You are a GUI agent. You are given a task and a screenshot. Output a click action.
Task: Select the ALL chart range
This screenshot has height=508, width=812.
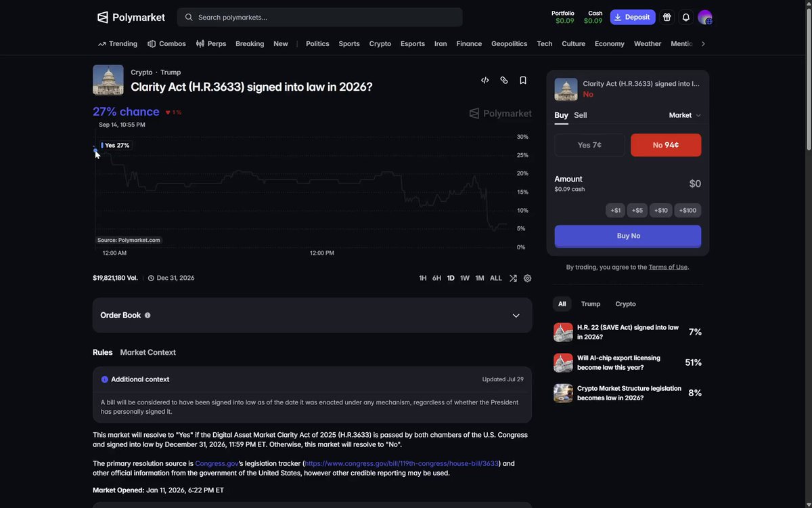(496, 278)
